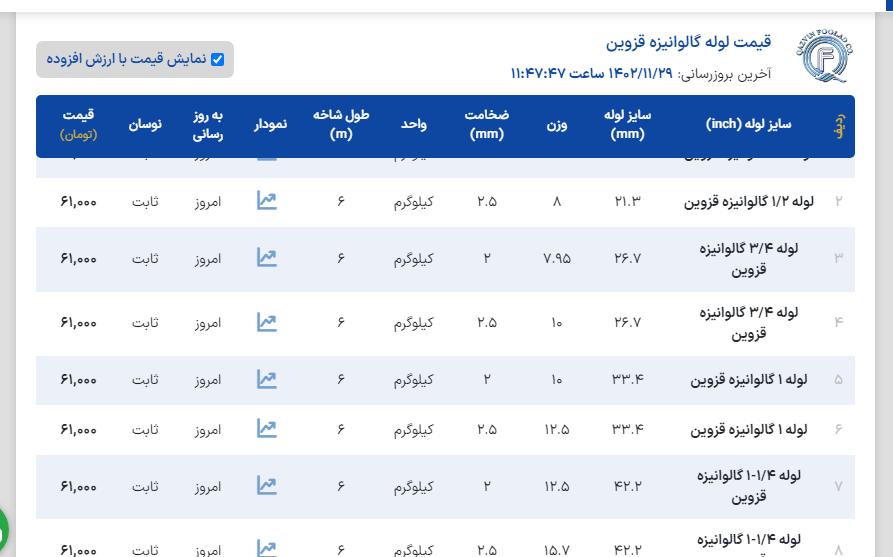Select the 61,000 price cell in row 5
The image size is (893, 557).
coord(78,380)
